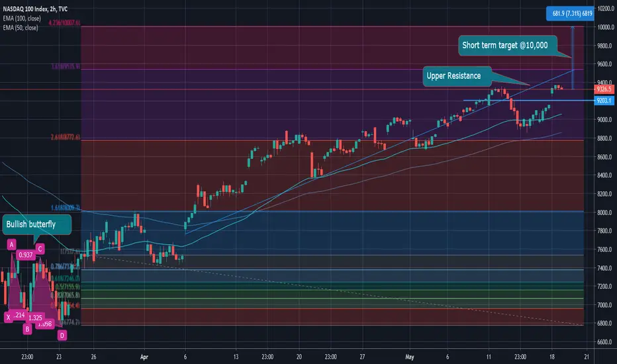This screenshot has height=364, width=617.
Task: Click the 10000.0 price axis label
Action: [606, 27]
